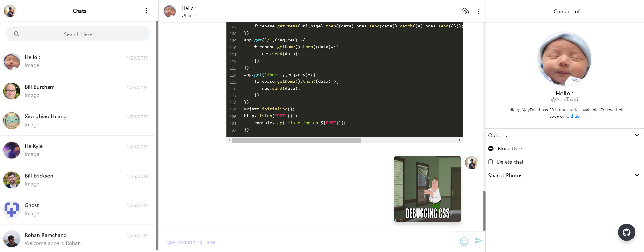Click Bill Erickson's avatar
The width and height of the screenshot is (644, 252).
(12, 180)
